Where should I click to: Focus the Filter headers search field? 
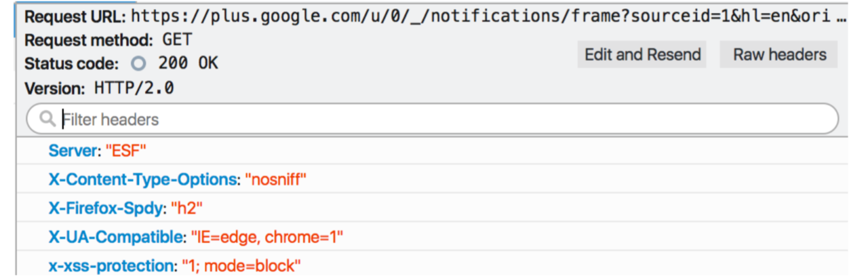432,119
